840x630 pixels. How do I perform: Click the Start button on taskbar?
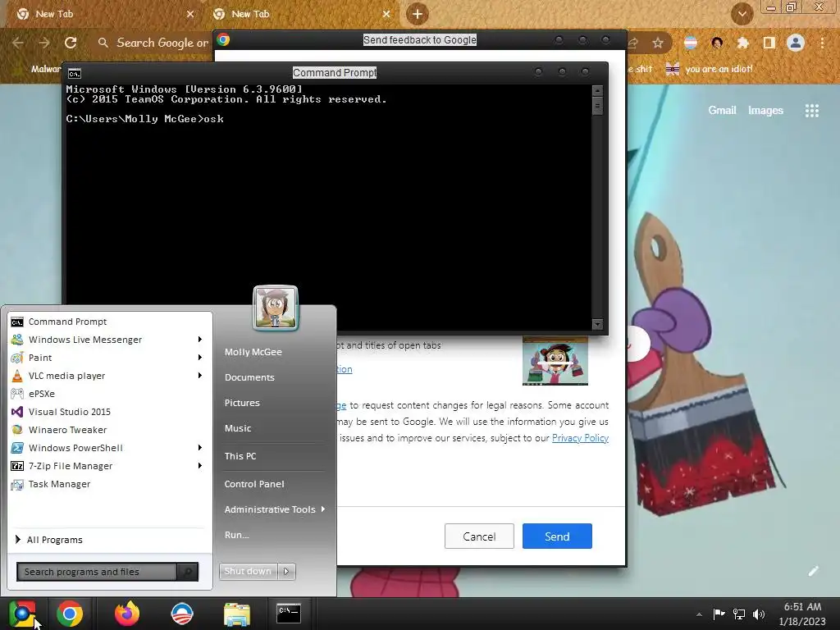coord(22,614)
